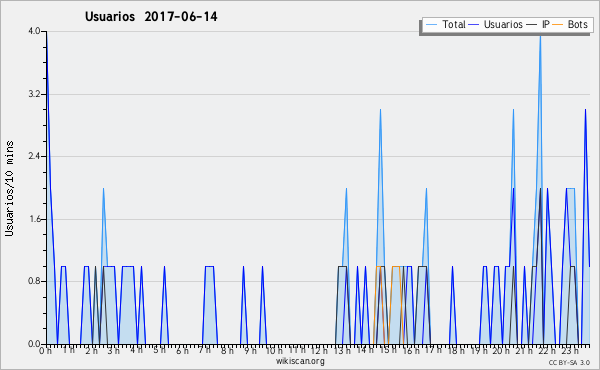Viewport: 600px width, 370px height.
Task: Click the 4.0 y-axis value
Action: click(x=34, y=31)
